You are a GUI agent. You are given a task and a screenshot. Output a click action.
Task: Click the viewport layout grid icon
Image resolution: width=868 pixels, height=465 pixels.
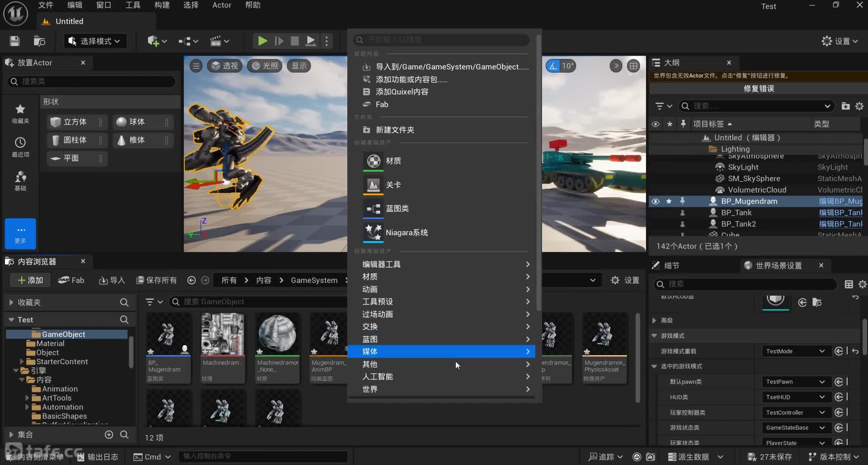(x=633, y=66)
